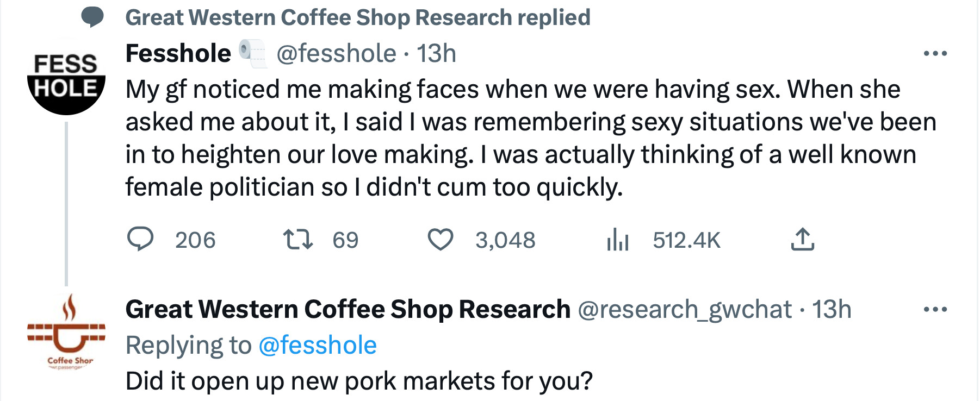Click the @research_gwchat handle

684,309
